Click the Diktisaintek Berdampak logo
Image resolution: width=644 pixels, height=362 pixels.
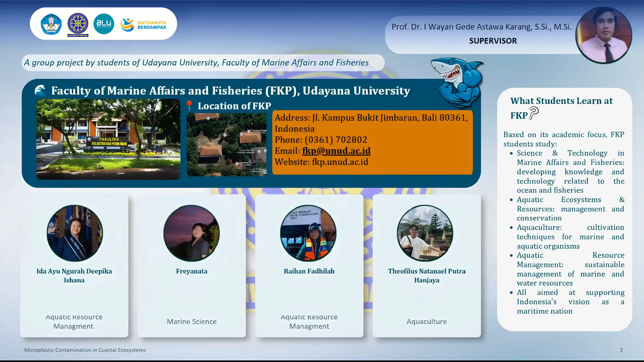pyautogui.click(x=144, y=25)
